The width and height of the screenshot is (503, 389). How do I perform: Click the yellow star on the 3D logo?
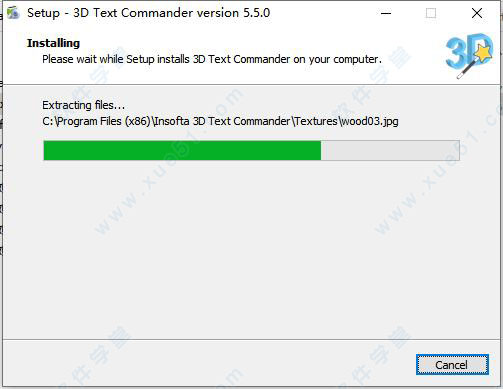pos(485,53)
